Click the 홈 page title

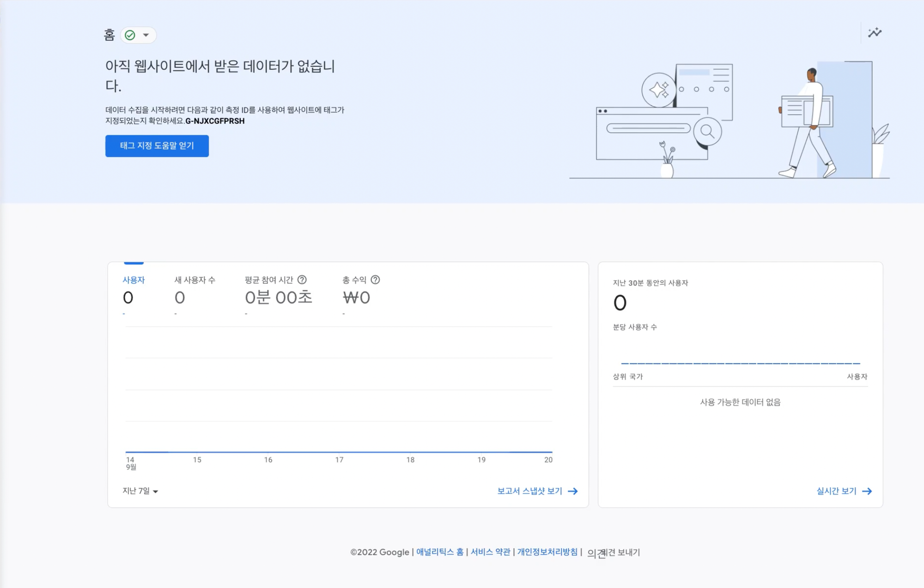coord(109,35)
